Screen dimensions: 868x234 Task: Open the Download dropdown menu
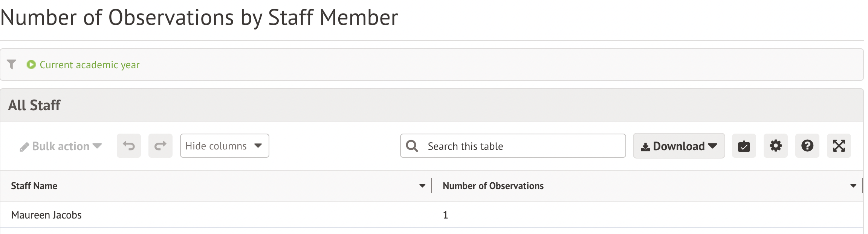[x=679, y=146]
